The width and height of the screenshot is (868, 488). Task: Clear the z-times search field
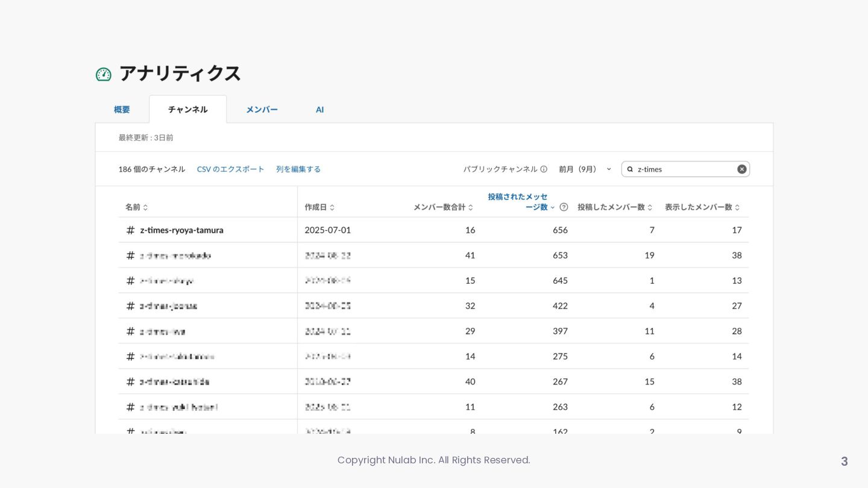[741, 169]
